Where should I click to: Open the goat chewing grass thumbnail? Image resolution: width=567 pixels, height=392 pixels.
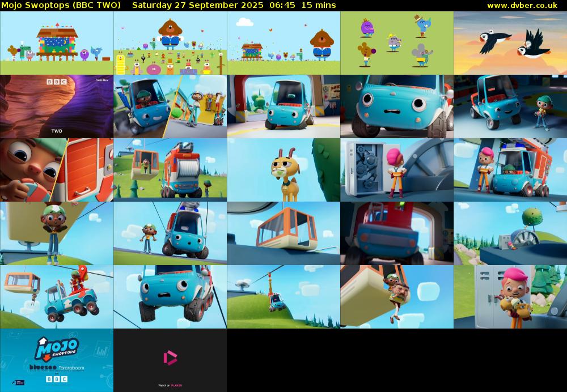[283, 170]
